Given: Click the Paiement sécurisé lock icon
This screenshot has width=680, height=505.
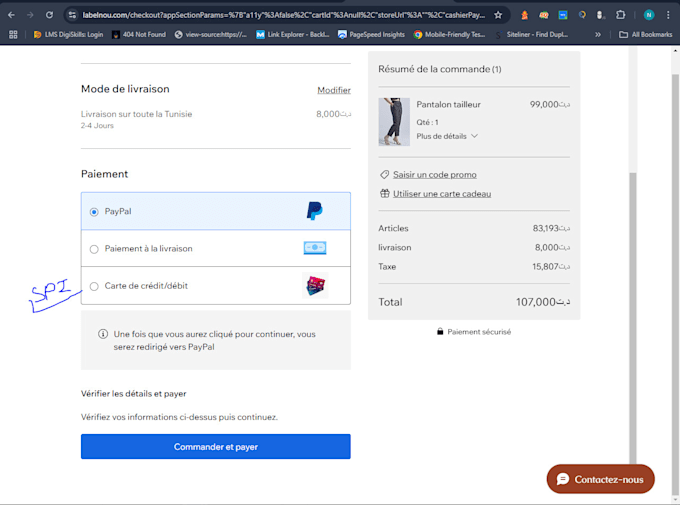Looking at the screenshot, I should coord(440,331).
